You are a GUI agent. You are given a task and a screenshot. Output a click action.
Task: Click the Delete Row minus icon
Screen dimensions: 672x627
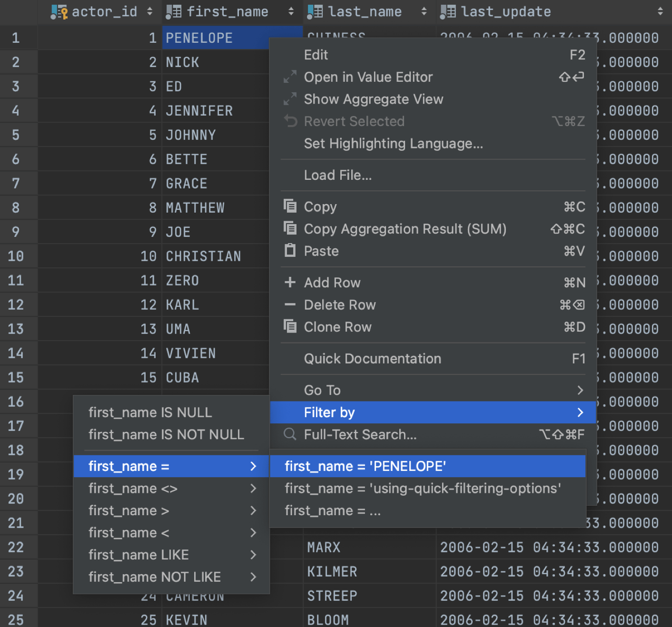pos(290,304)
